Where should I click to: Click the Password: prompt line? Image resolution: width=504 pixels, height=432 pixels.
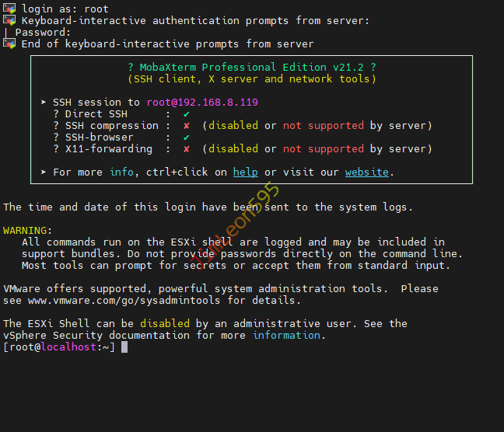[x=43, y=32]
